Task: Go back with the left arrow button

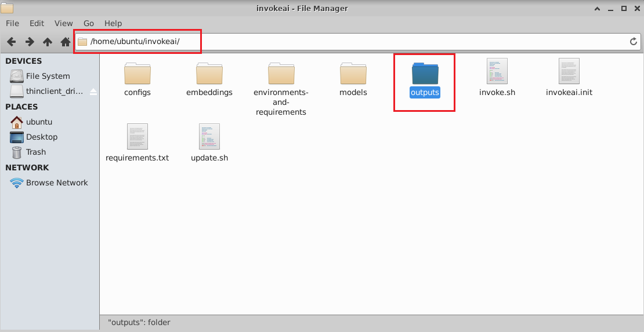Action: (12, 42)
